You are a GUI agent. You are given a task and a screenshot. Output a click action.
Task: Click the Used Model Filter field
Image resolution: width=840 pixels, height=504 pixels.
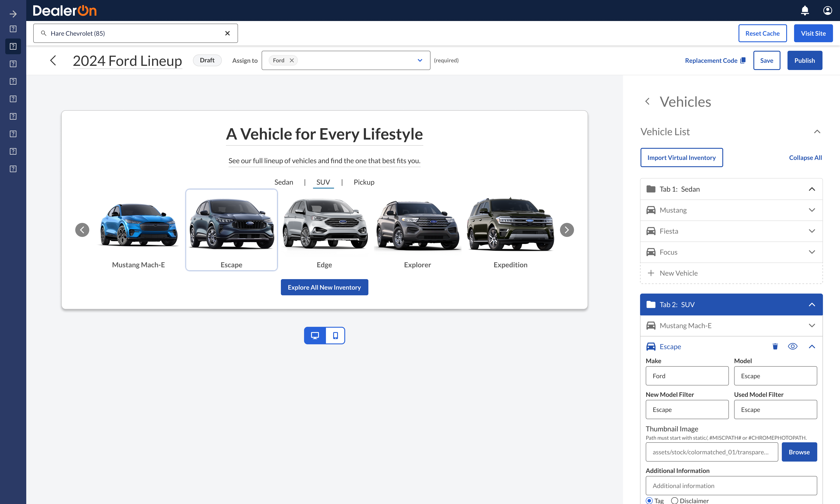[775, 409]
